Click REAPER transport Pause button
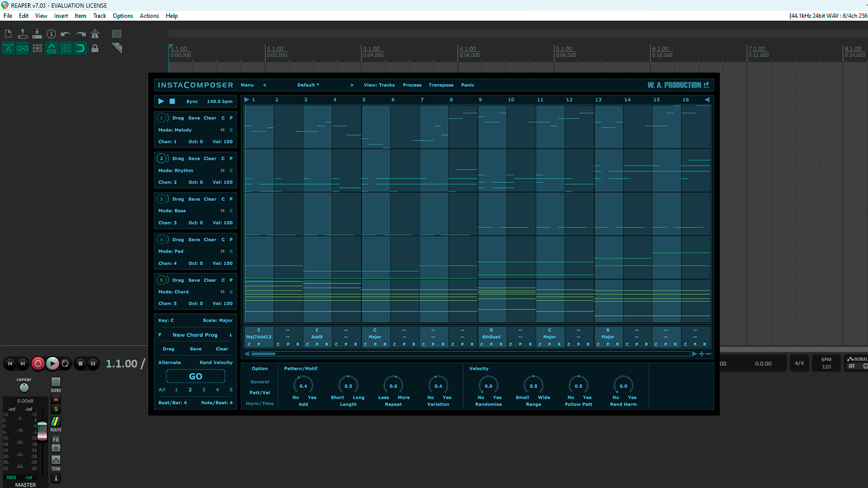868x488 pixels. click(x=93, y=363)
